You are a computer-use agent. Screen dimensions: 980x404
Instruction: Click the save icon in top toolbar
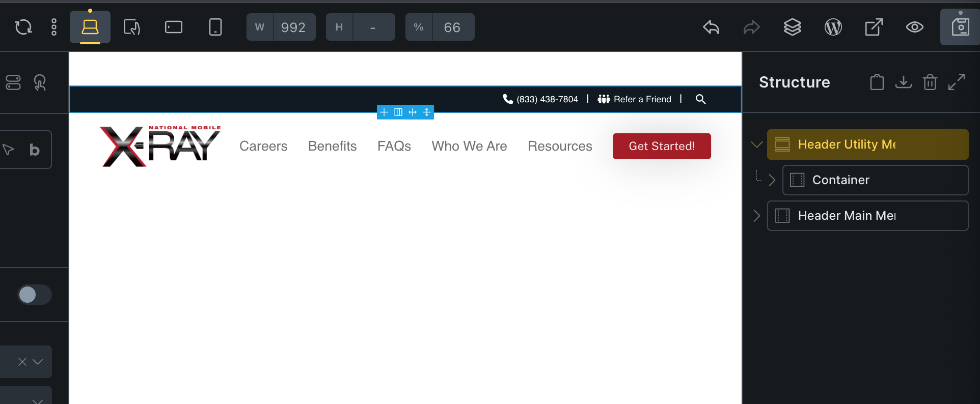961,27
